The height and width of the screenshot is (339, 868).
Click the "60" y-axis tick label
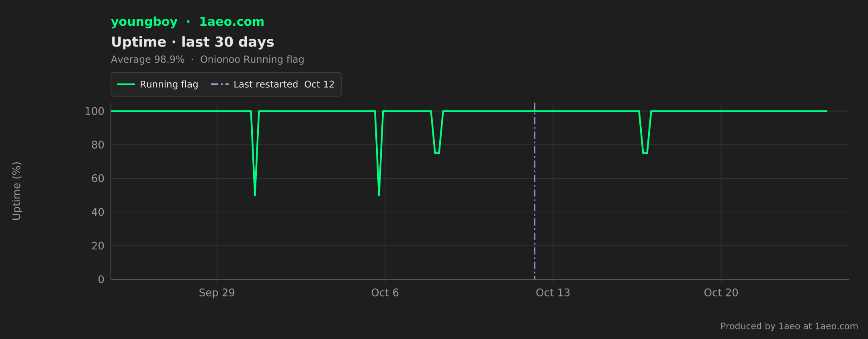(98, 179)
